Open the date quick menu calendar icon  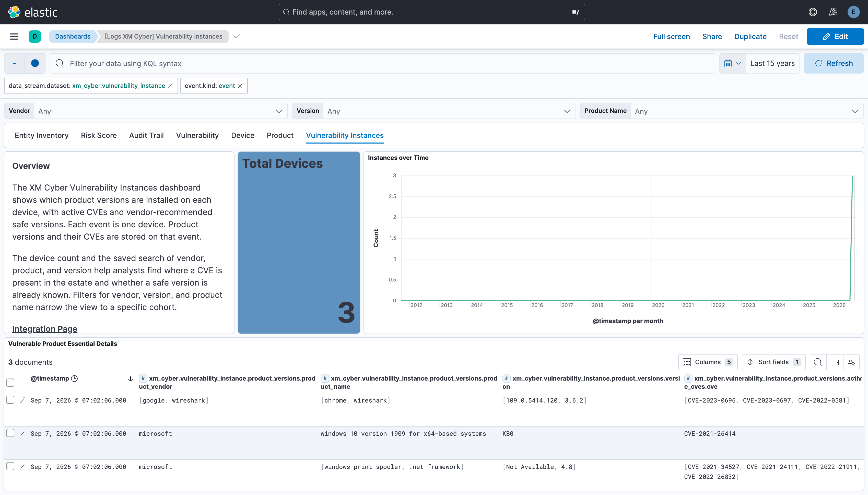click(732, 63)
